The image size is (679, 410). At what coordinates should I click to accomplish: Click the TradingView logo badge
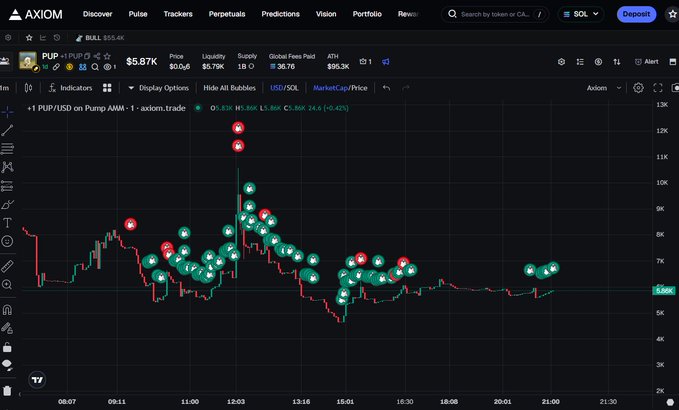tap(37, 380)
